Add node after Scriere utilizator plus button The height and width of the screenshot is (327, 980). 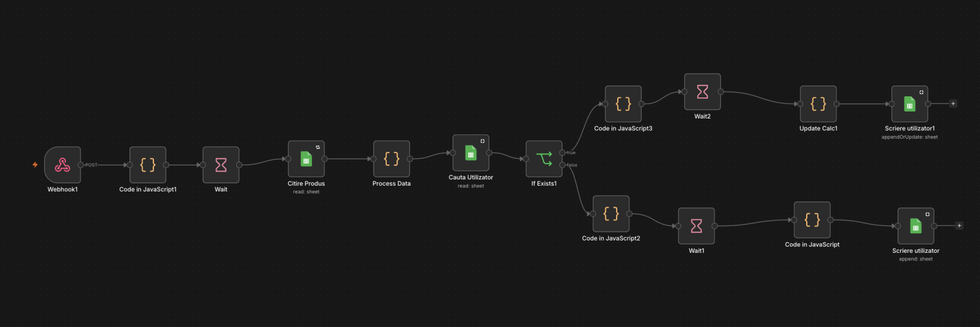[959, 226]
